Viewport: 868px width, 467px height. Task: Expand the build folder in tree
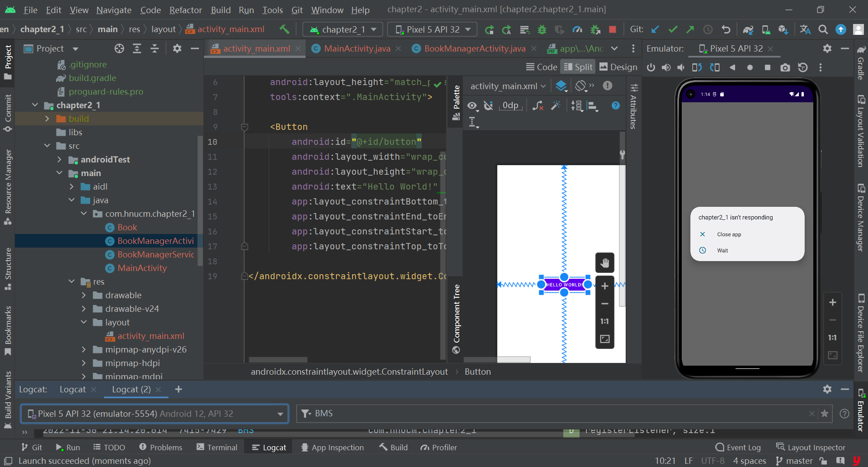coord(47,119)
